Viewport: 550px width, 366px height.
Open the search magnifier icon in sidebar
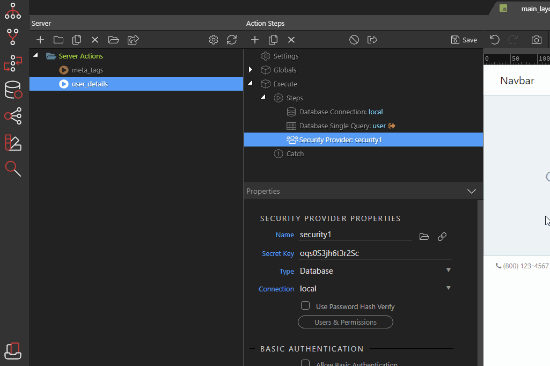click(13, 169)
